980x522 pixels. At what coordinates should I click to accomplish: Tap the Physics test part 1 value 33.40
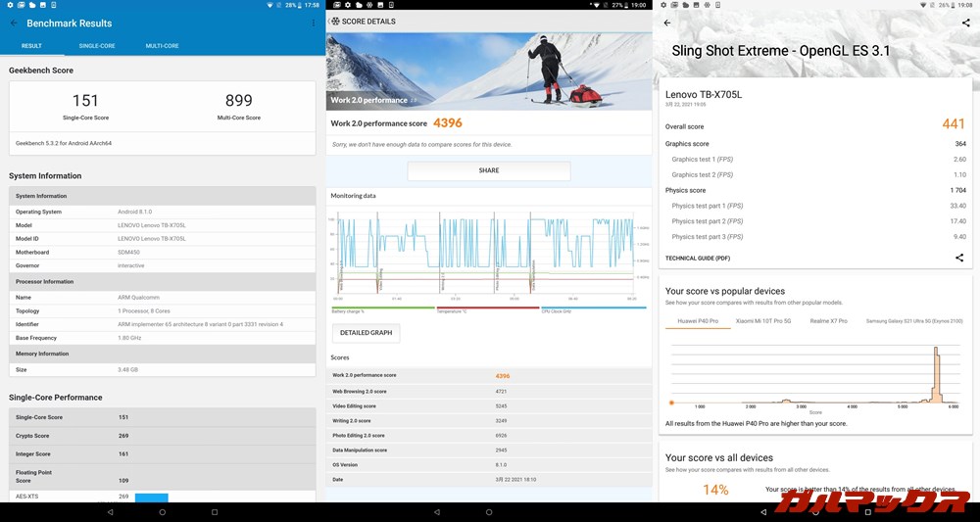(x=958, y=206)
